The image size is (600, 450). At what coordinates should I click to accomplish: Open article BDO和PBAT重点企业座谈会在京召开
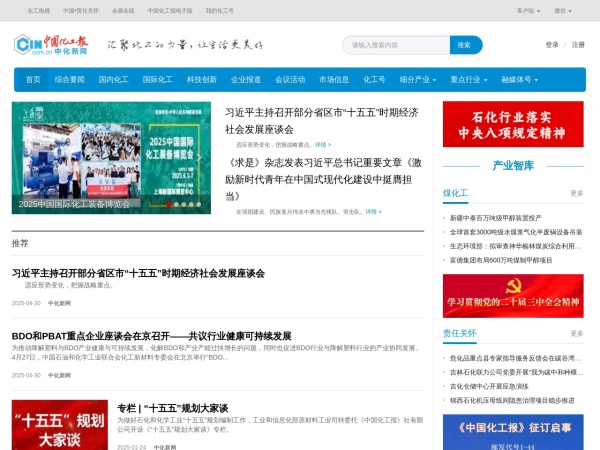point(152,336)
